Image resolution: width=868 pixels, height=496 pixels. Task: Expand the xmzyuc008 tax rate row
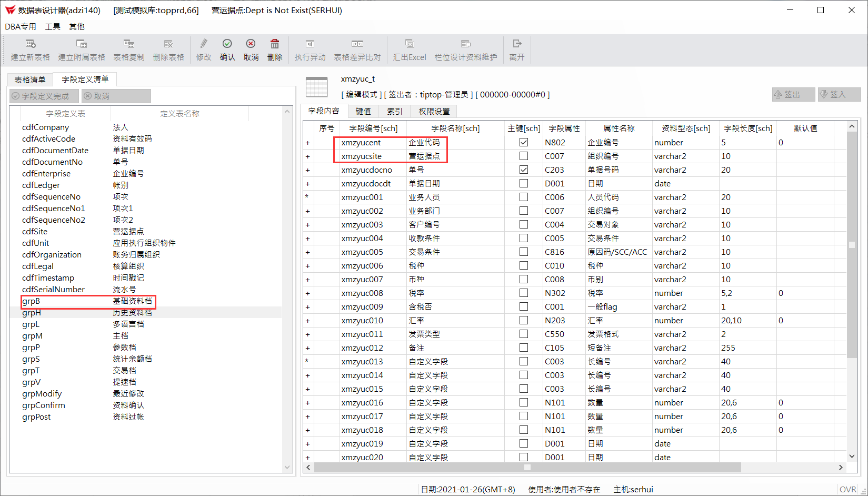pyautogui.click(x=307, y=293)
